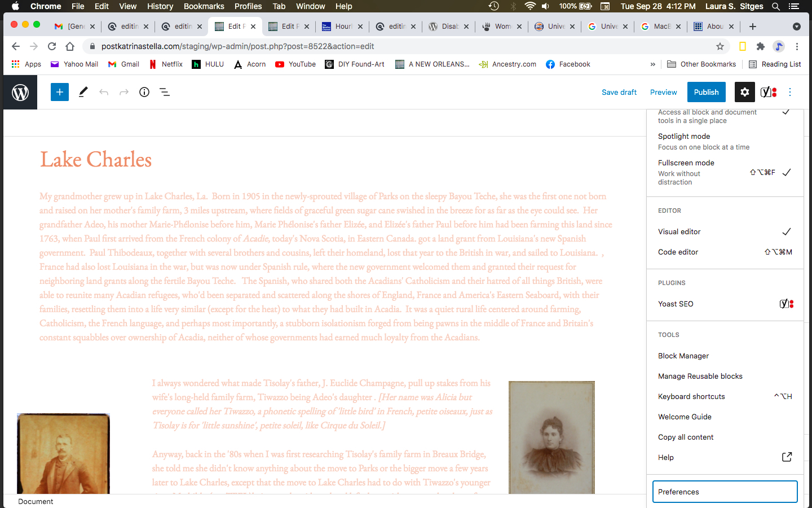Open the block inserter plus button

pos(60,92)
